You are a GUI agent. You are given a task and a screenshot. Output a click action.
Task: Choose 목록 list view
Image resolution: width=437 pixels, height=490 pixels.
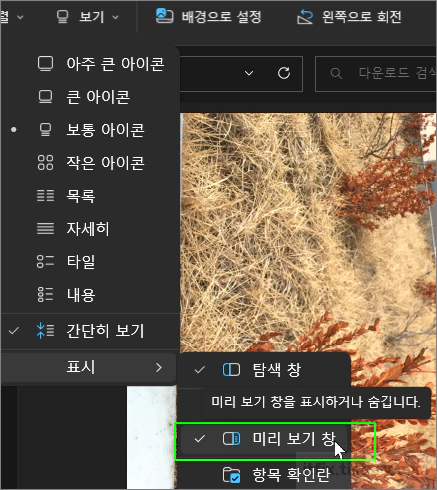[90, 196]
